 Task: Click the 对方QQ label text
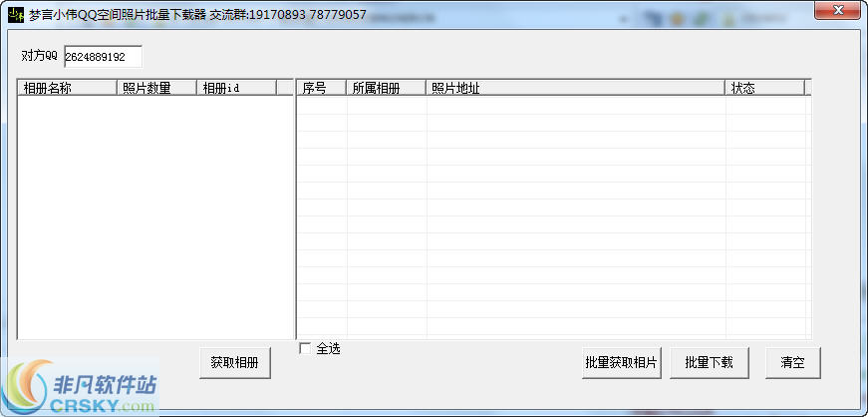(39, 56)
